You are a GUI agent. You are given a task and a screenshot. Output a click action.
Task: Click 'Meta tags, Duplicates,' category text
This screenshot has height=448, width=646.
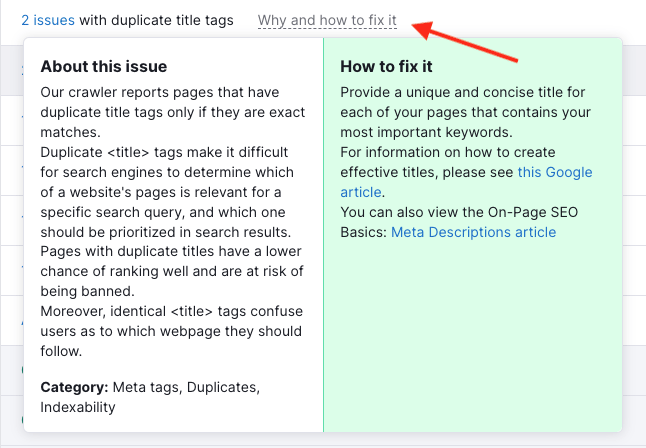[x=186, y=387]
